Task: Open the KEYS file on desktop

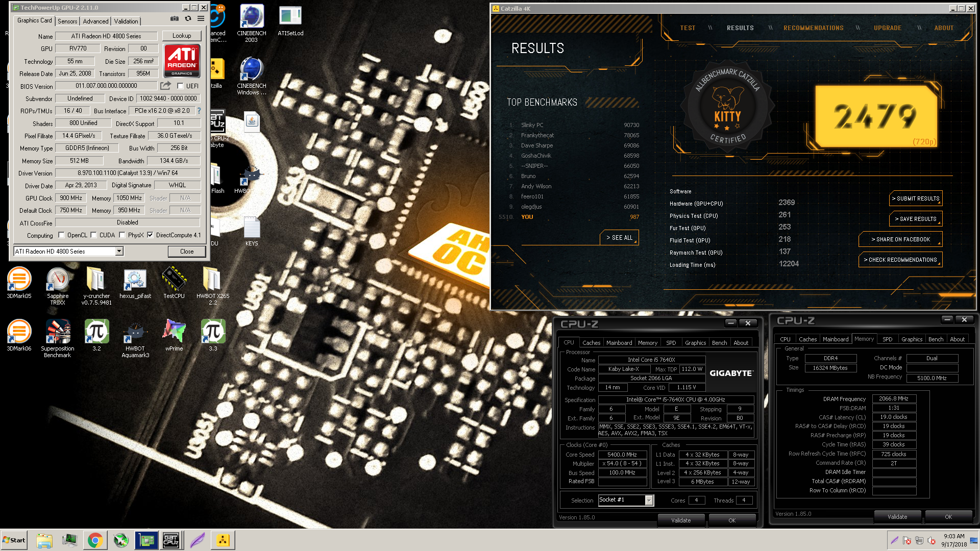Action: (252, 231)
